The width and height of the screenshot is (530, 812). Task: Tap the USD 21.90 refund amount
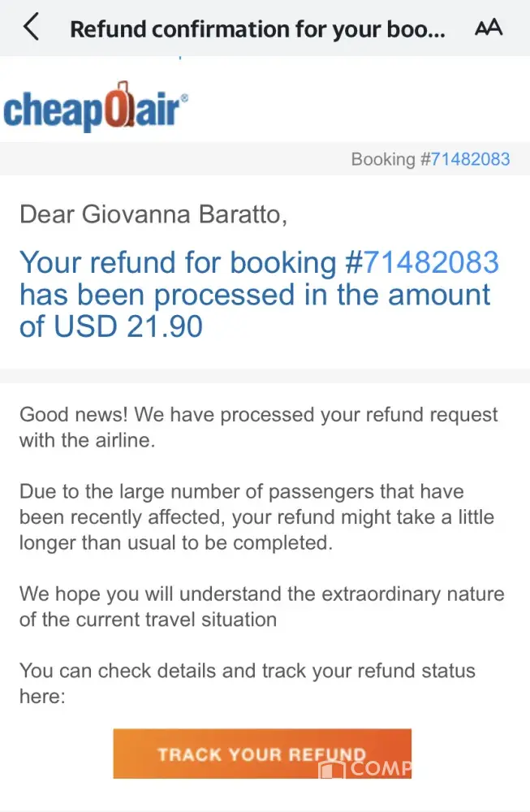pos(128,326)
